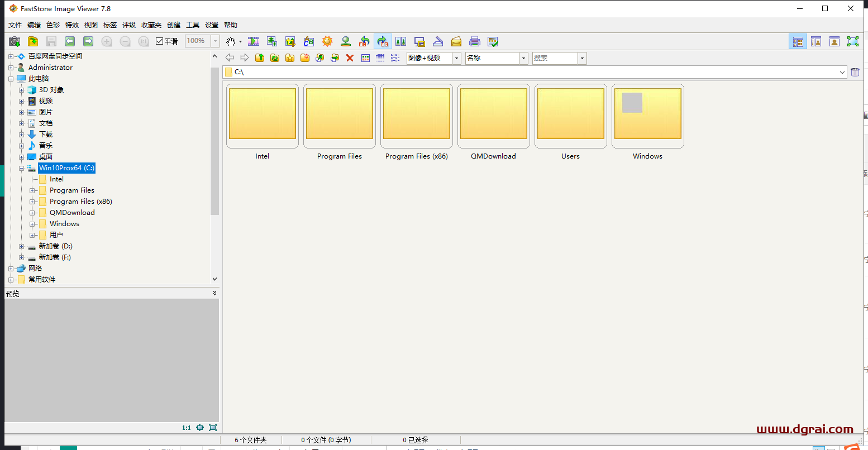Open the 图像+视频 filter dropdown
Image resolution: width=868 pixels, height=450 pixels.
(x=457, y=58)
